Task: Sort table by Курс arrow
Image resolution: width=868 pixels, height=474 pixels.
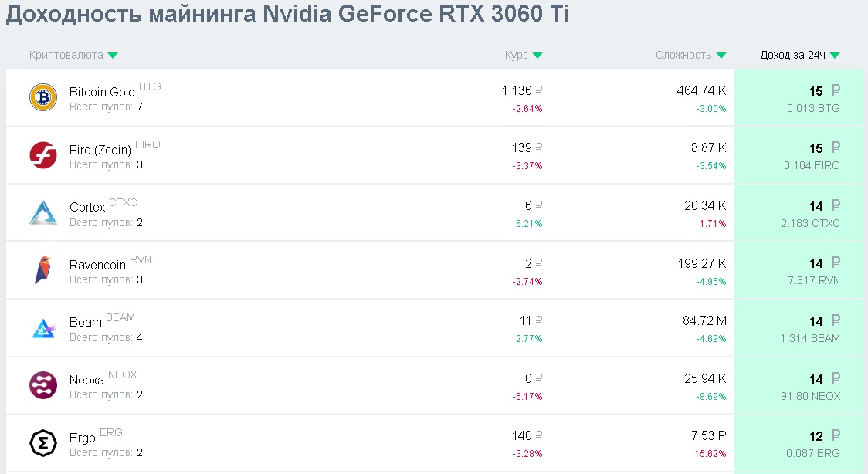Action: (x=537, y=56)
